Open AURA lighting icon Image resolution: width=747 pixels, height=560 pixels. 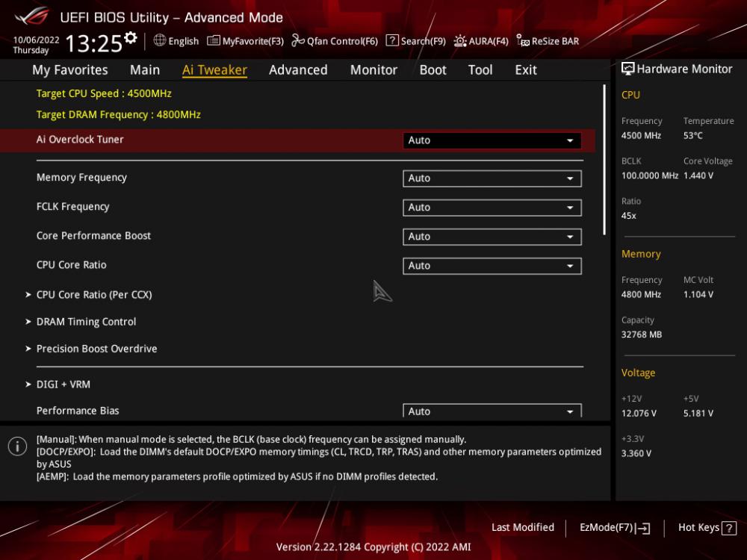point(459,41)
